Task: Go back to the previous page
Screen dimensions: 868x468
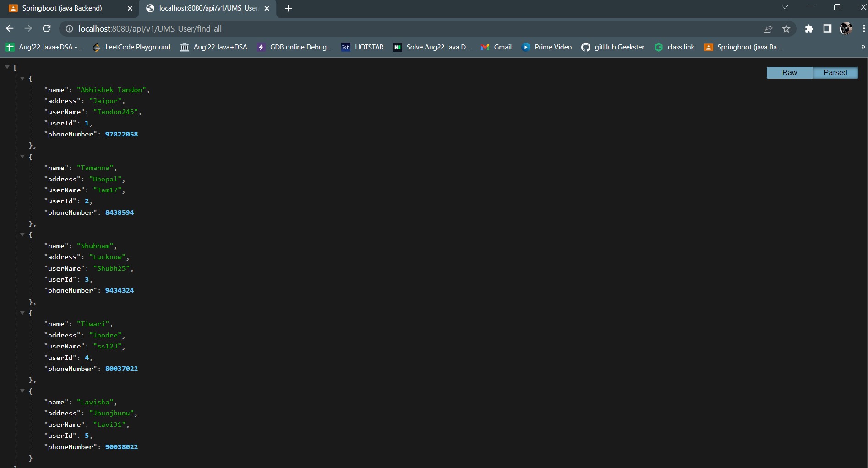Action: pyautogui.click(x=10, y=28)
